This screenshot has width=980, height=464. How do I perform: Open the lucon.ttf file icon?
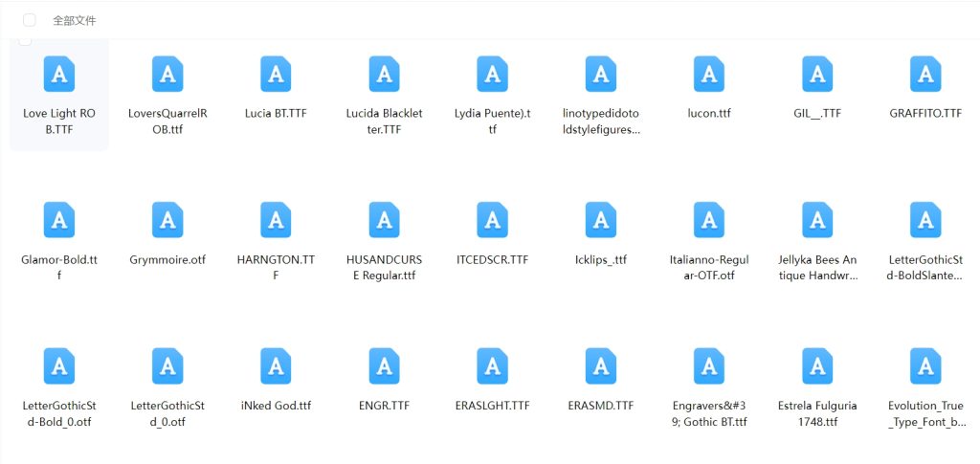point(708,74)
